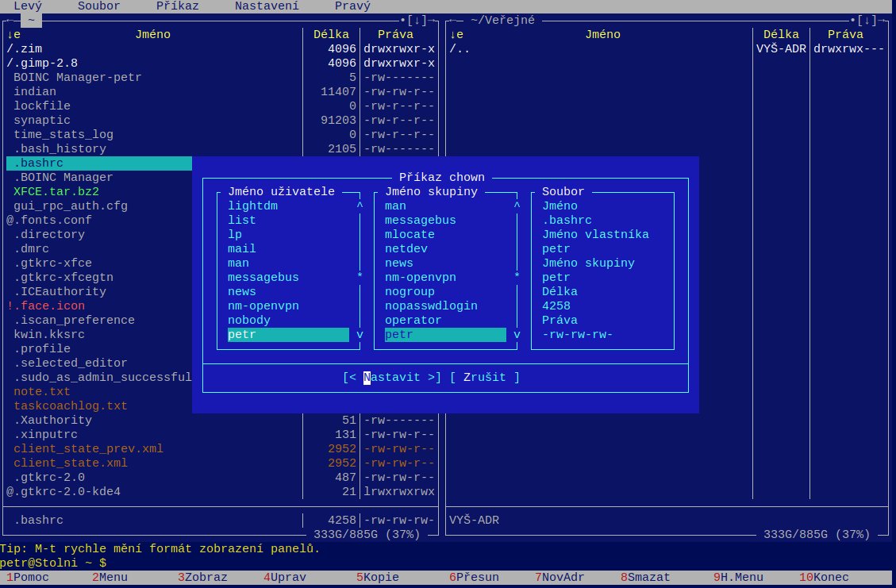Select user nm-openvpn in user list

click(x=263, y=306)
